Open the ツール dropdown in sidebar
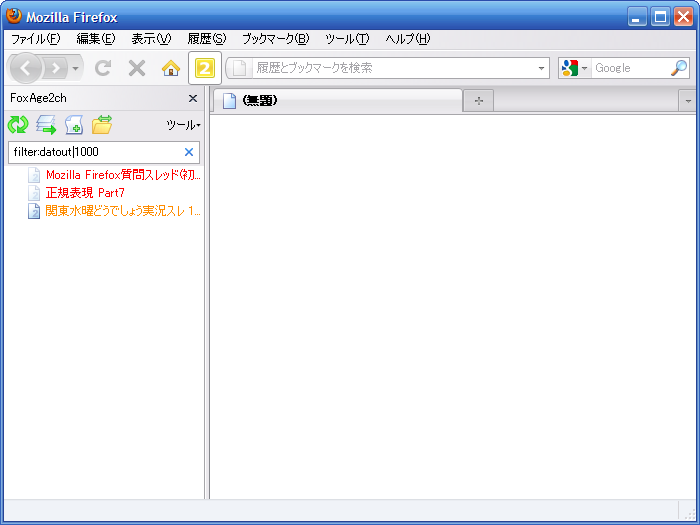700x525 pixels. tap(183, 125)
